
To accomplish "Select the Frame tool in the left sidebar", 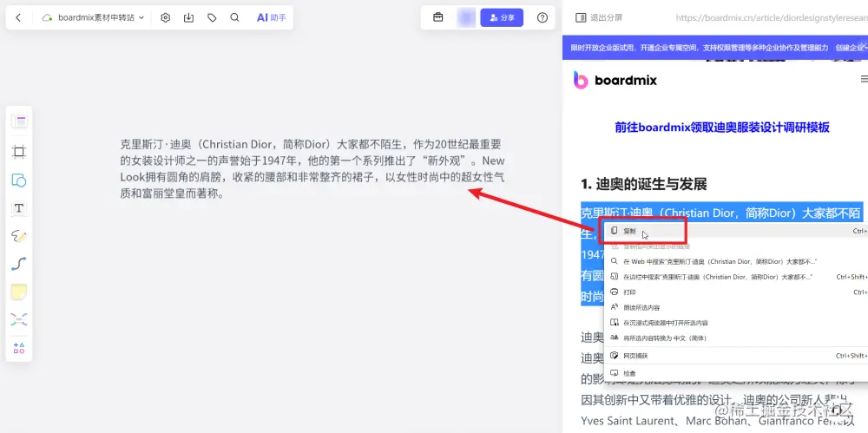I will pos(19,152).
